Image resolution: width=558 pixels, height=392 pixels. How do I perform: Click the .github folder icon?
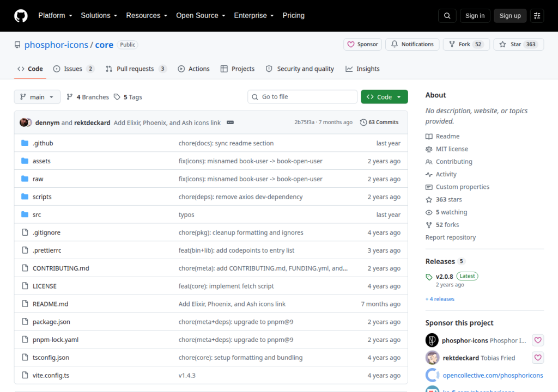[x=25, y=143]
